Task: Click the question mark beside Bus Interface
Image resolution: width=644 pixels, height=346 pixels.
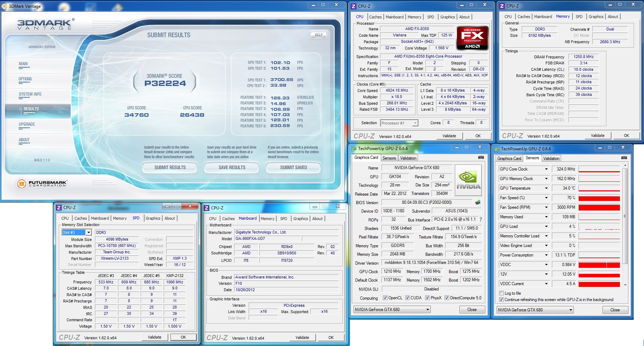Action: click(481, 220)
